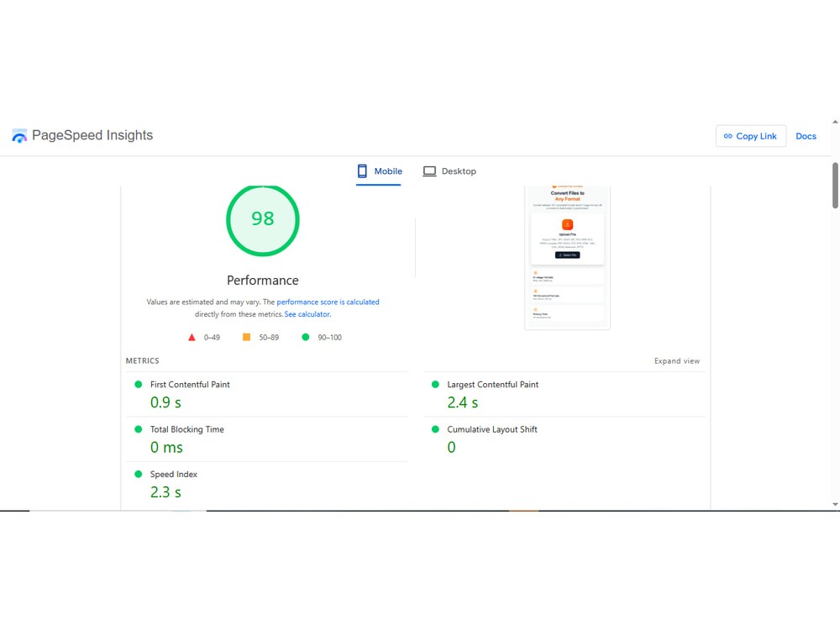Open the 'performance score is calculated' link
The width and height of the screenshot is (840, 630).
click(x=328, y=302)
